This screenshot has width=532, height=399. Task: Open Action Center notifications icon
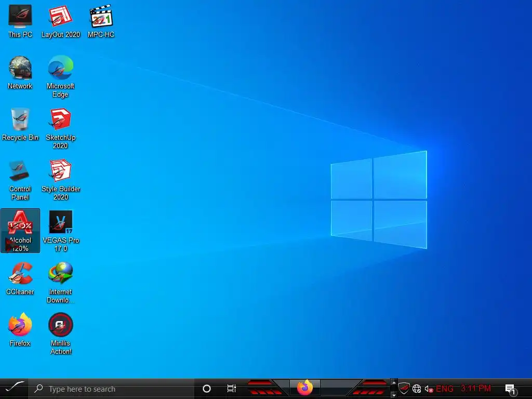[511, 389]
